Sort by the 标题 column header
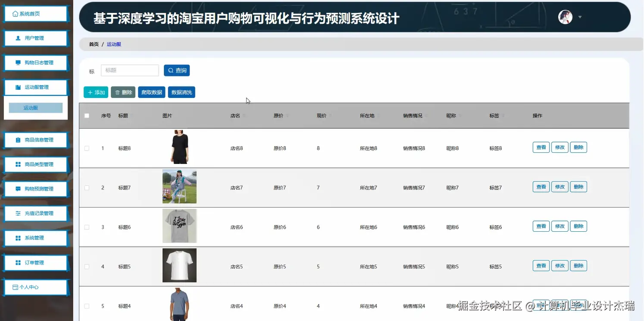Image resolution: width=644 pixels, height=321 pixels. tap(123, 116)
